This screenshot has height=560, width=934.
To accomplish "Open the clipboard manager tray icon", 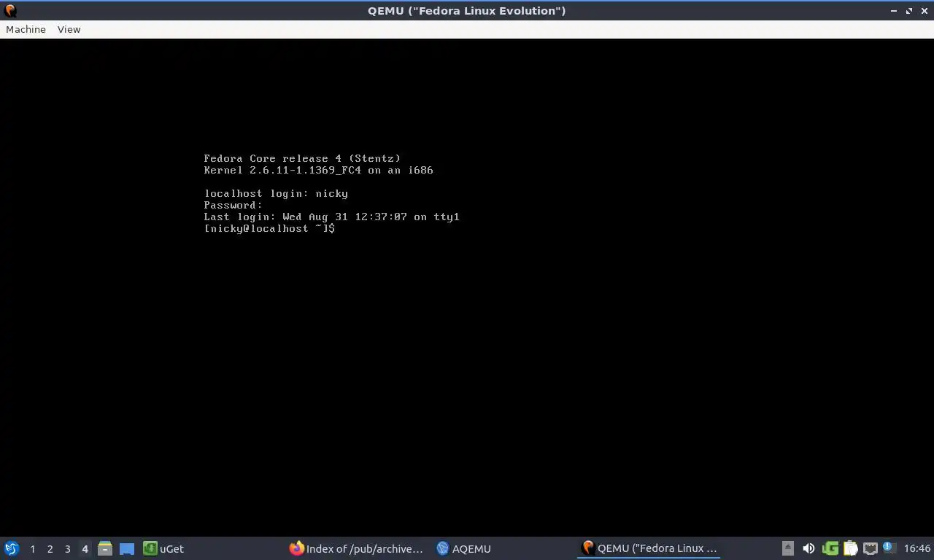I will pos(850,548).
